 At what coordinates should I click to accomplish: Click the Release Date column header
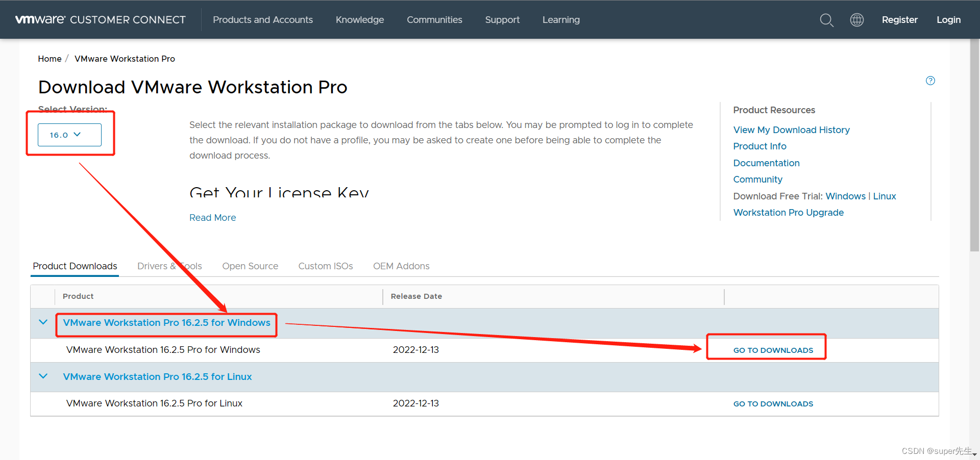point(416,296)
